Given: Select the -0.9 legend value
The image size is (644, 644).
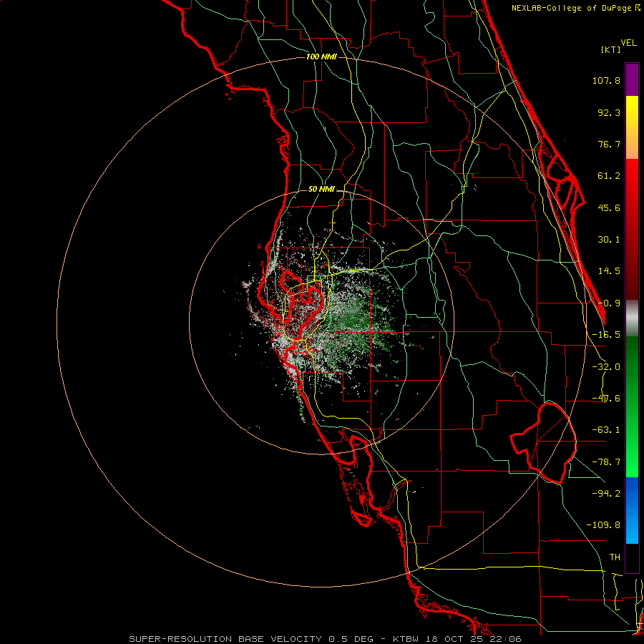Looking at the screenshot, I should [x=609, y=303].
